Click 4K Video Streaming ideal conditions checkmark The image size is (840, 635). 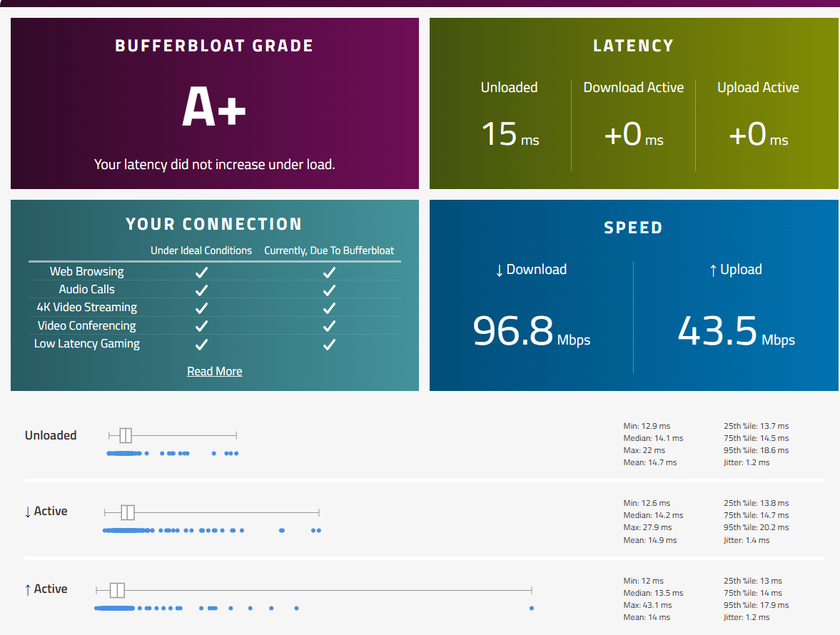click(201, 308)
